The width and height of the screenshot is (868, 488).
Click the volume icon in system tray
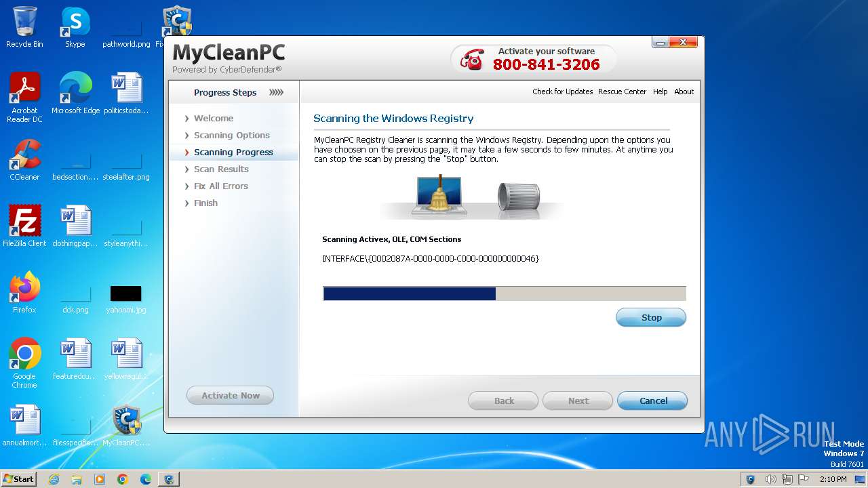coord(770,479)
